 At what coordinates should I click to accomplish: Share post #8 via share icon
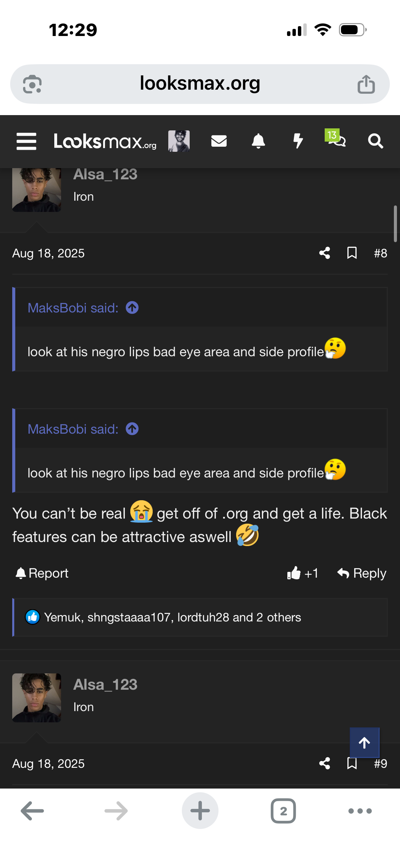pos(325,253)
